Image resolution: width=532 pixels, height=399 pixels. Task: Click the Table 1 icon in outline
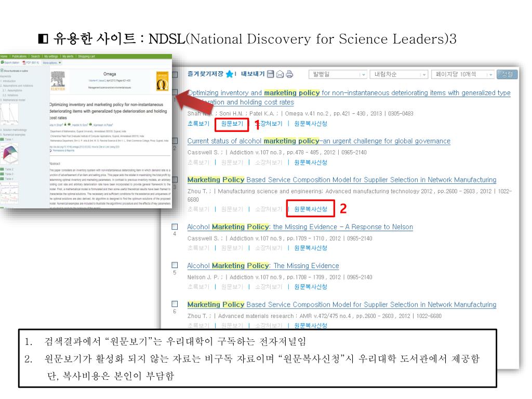click(x=2, y=139)
